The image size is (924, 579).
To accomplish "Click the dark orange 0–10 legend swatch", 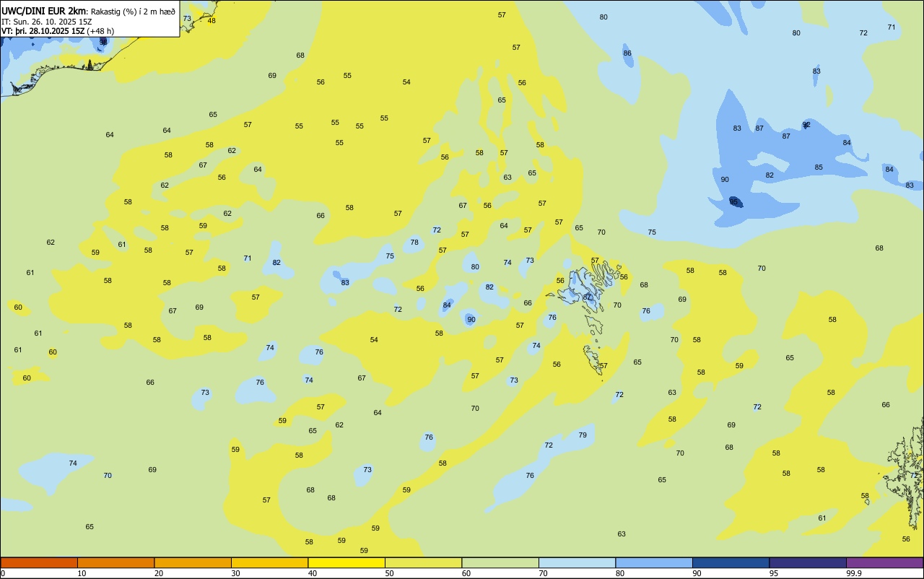I will pyautogui.click(x=39, y=562).
